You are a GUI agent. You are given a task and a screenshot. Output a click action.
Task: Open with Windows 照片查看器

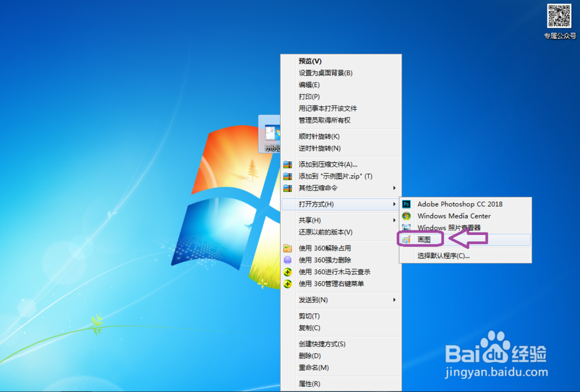click(x=465, y=228)
